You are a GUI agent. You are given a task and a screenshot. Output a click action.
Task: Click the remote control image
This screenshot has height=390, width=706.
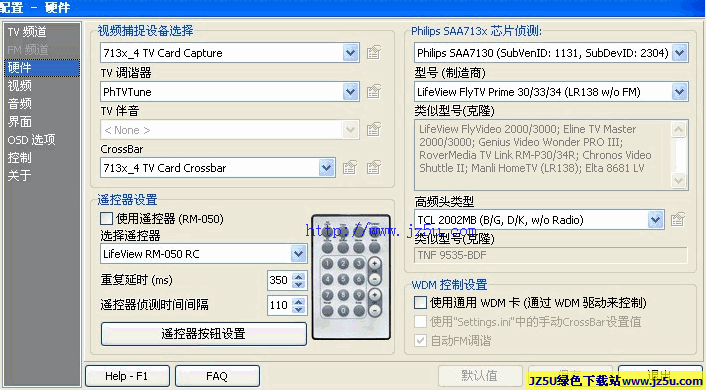coord(351,277)
